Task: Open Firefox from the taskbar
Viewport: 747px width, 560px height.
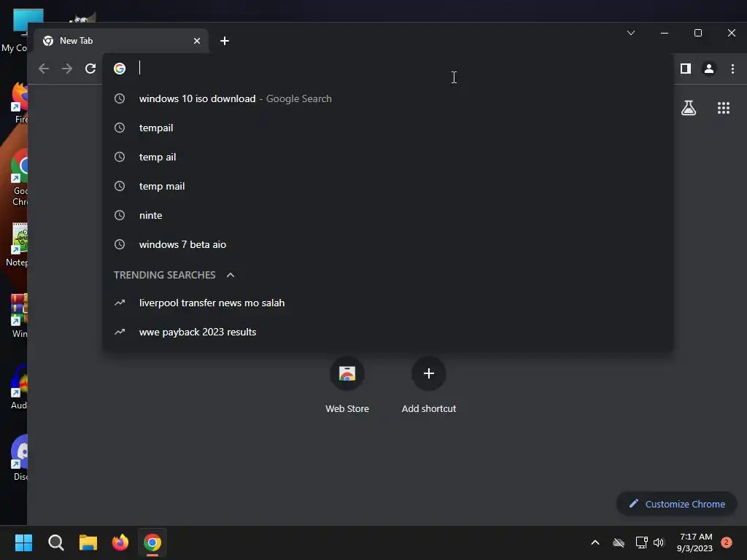Action: pyautogui.click(x=120, y=542)
